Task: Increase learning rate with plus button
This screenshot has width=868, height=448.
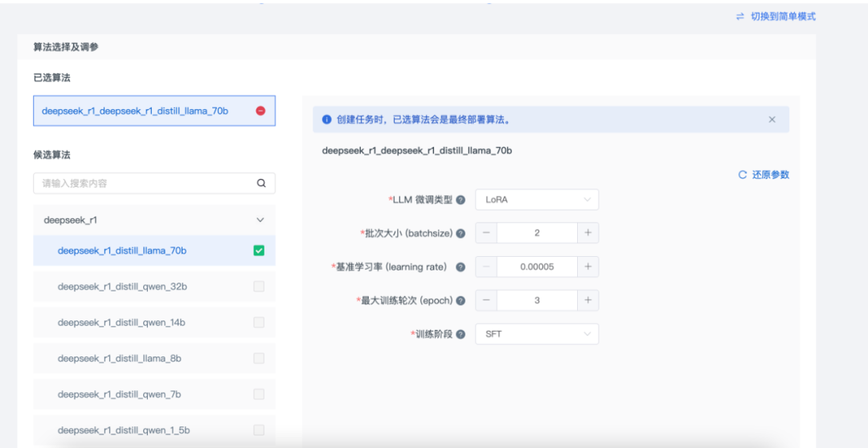Action: [x=588, y=267]
